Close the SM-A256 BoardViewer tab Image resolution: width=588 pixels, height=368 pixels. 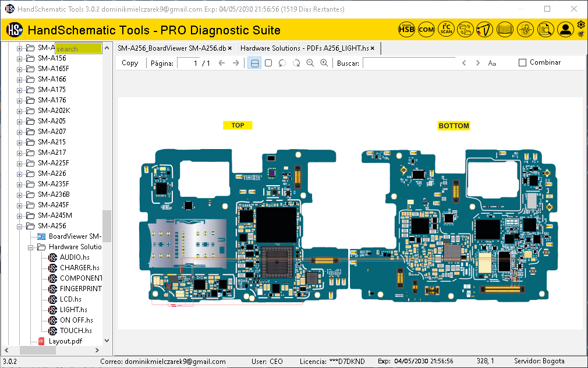(x=230, y=48)
